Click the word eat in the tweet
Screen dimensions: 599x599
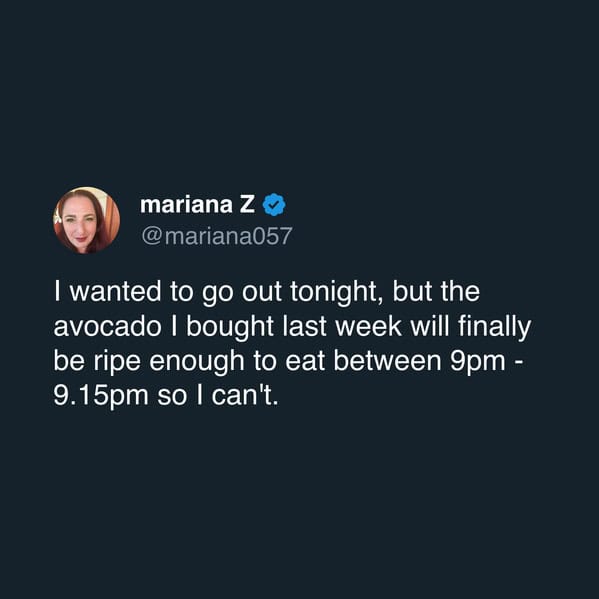pos(305,362)
